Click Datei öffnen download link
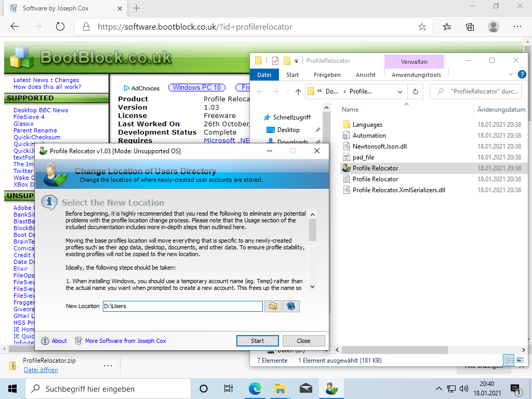The height and width of the screenshot is (399, 532). pos(41,369)
